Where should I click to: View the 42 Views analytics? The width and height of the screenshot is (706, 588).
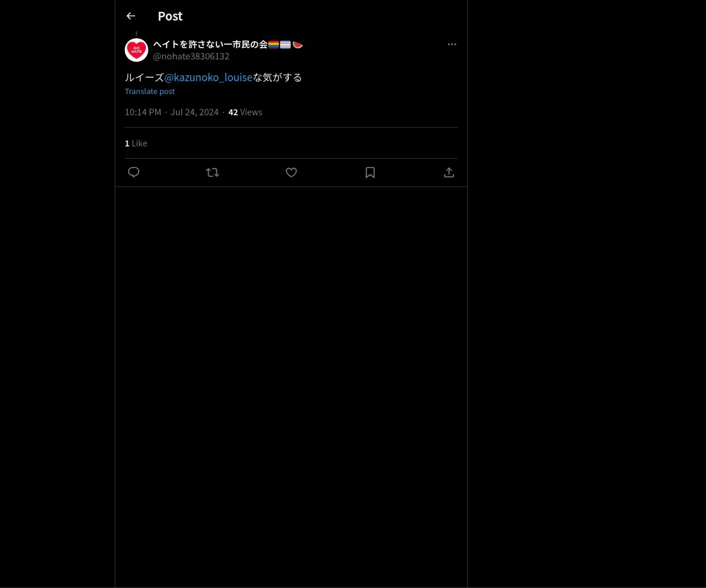coord(245,112)
